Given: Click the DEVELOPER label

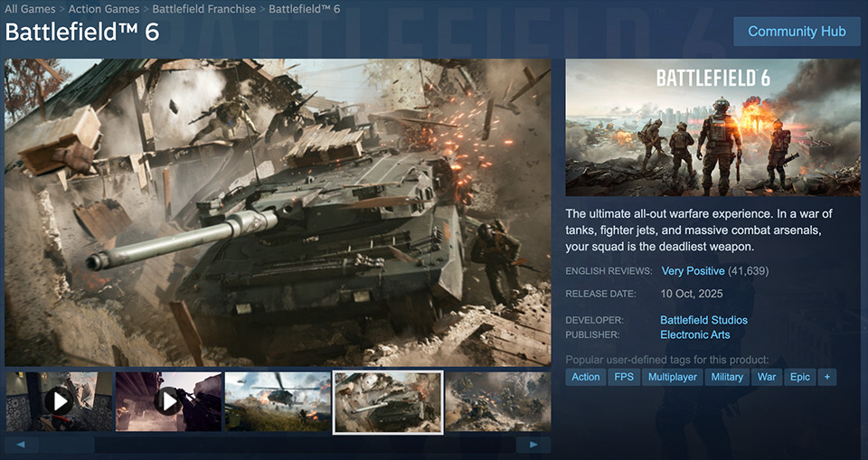Looking at the screenshot, I should coord(595,321).
